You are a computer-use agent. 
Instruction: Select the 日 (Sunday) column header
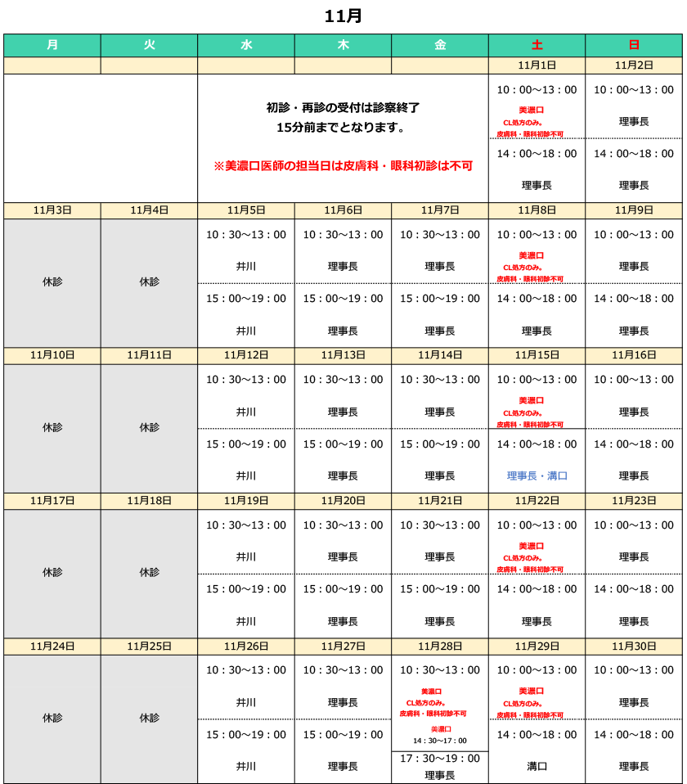click(x=635, y=46)
